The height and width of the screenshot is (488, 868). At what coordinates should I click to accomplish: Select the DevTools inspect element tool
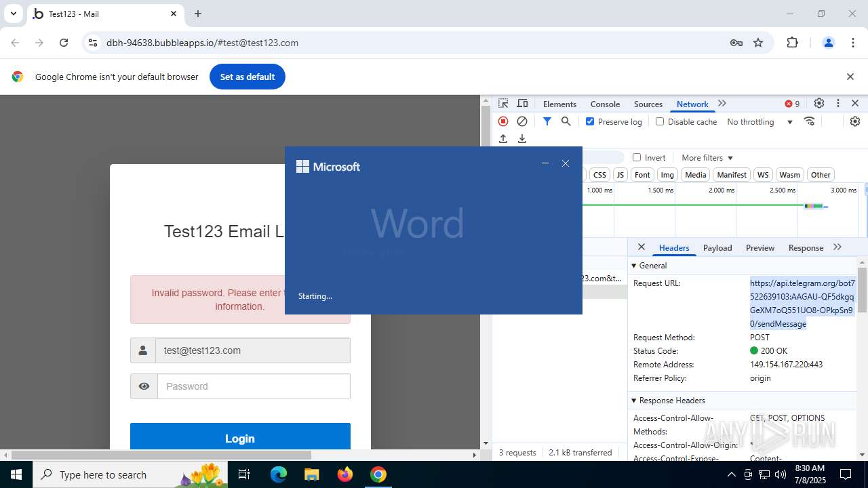click(503, 104)
